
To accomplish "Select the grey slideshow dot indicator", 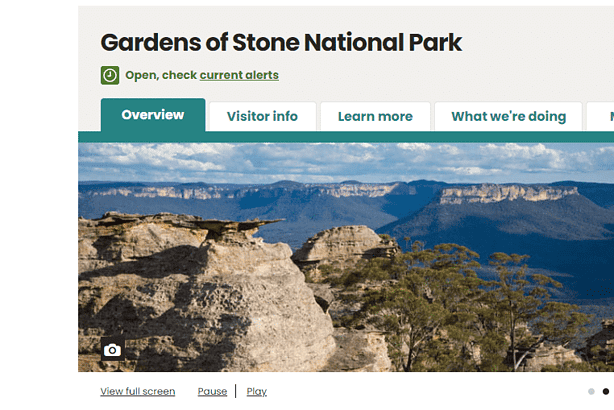I will point(591,391).
